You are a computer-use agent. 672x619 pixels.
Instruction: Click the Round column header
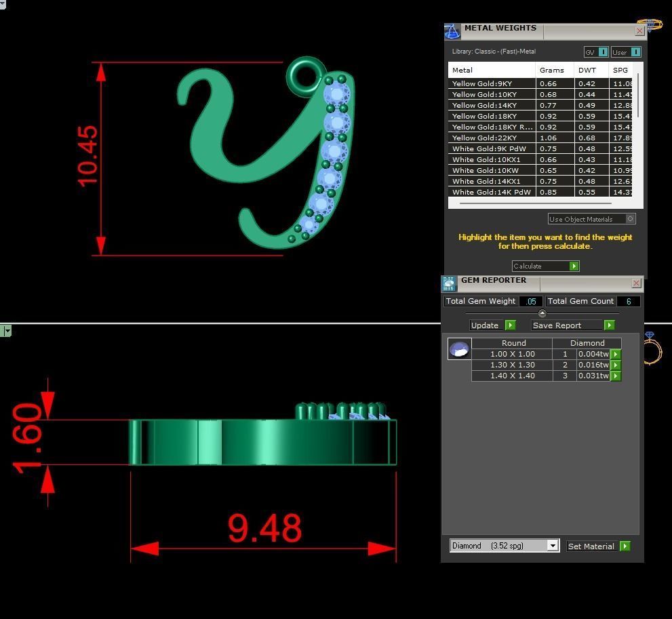pyautogui.click(x=513, y=342)
